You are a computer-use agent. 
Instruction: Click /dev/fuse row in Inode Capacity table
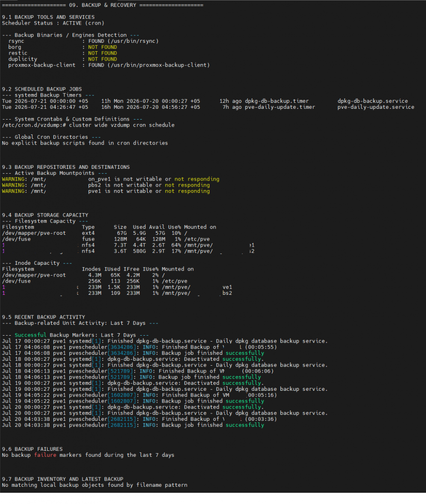(94, 281)
